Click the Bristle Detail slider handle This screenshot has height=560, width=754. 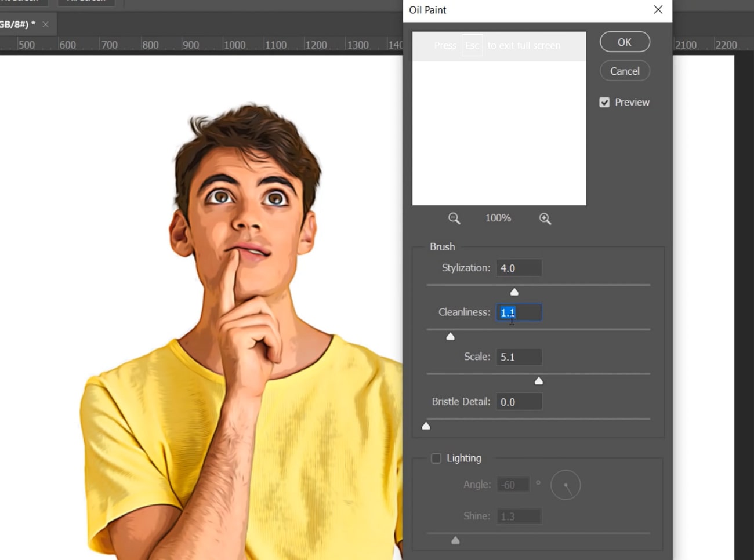(426, 426)
